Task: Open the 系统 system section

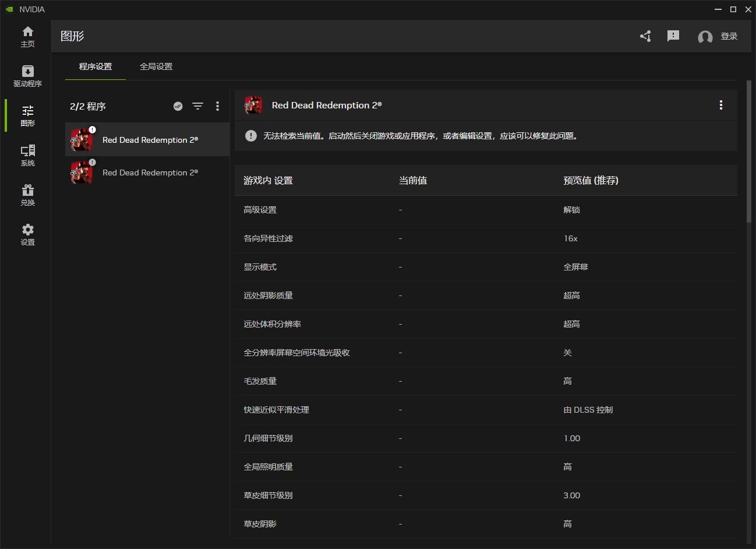Action: click(27, 155)
